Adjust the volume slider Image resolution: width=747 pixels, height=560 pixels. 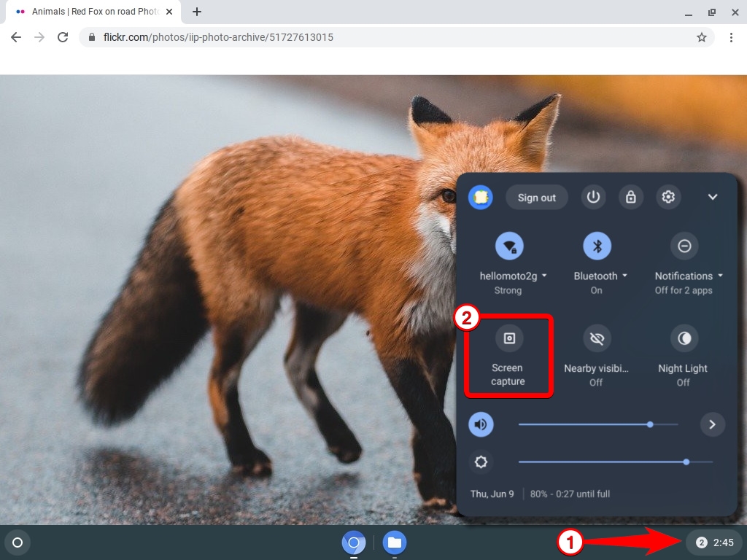649,424
